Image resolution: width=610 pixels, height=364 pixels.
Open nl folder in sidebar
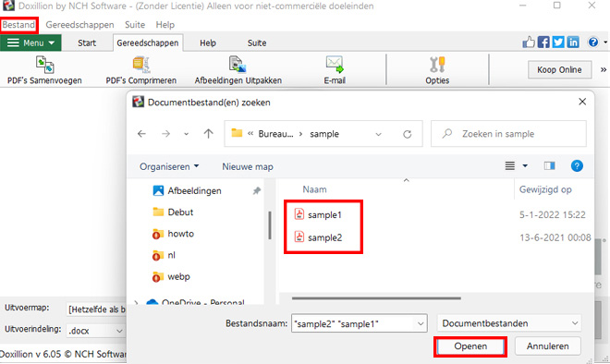point(164,255)
